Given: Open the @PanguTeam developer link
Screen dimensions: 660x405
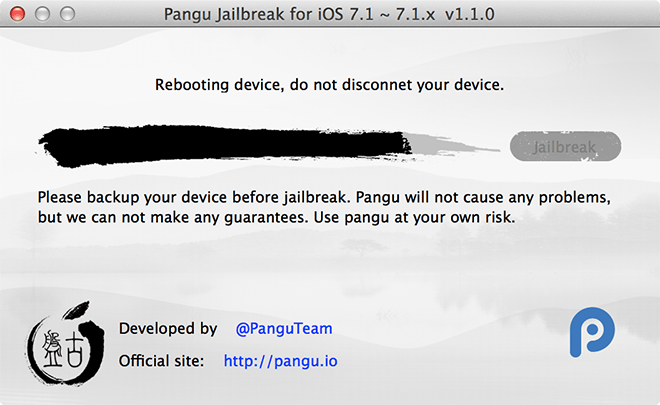Looking at the screenshot, I should (284, 328).
